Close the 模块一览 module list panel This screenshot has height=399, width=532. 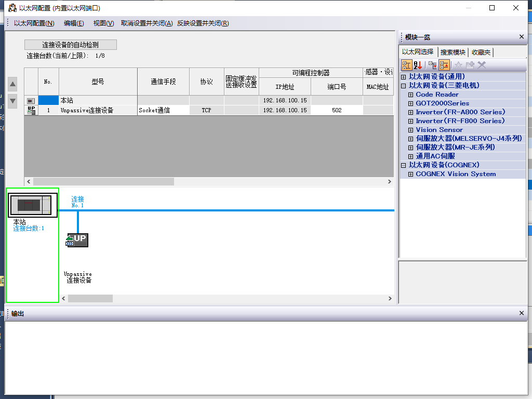(522, 37)
